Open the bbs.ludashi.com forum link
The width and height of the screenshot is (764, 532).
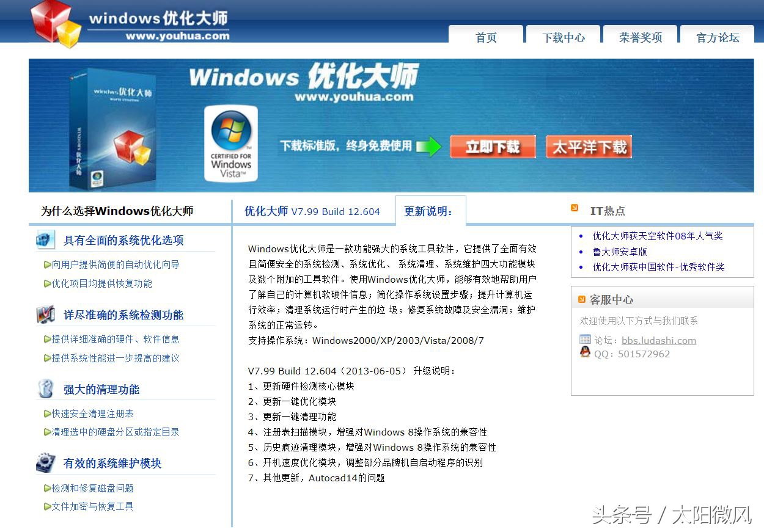[659, 340]
